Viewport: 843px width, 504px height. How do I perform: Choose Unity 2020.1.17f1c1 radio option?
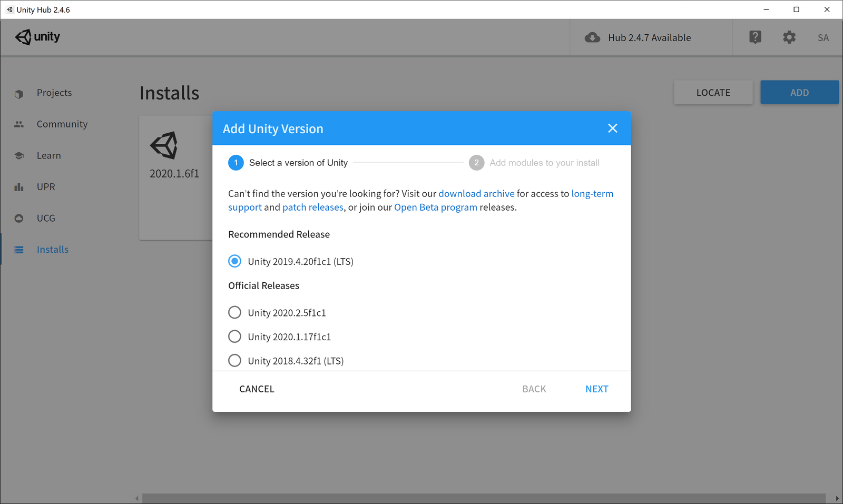234,336
